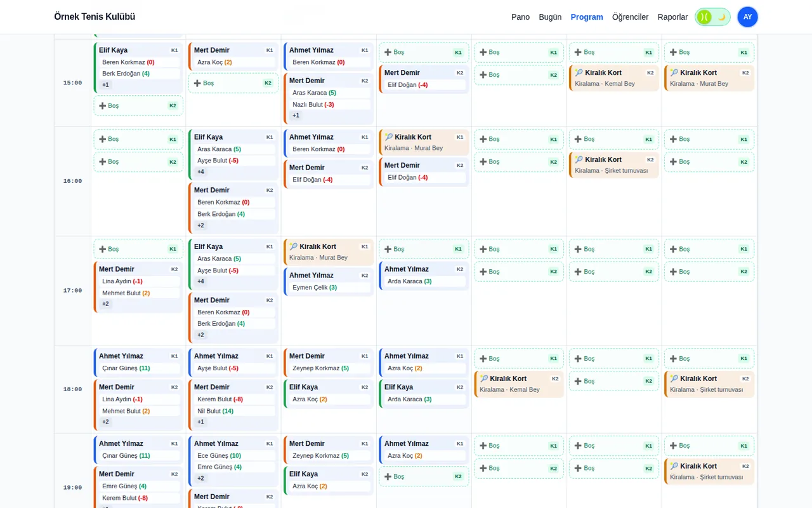Click K1 badge on 17:00 Kiralık Kort Murat Bey

[x=365, y=246]
